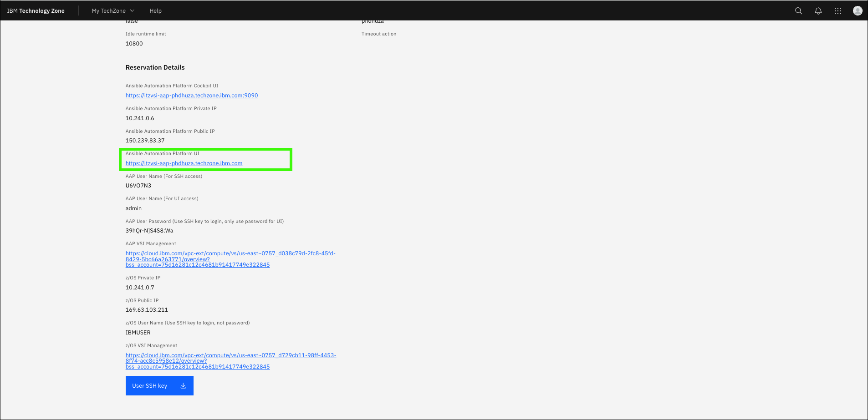868x420 pixels.
Task: Open the Help menu item
Action: [x=155, y=11]
